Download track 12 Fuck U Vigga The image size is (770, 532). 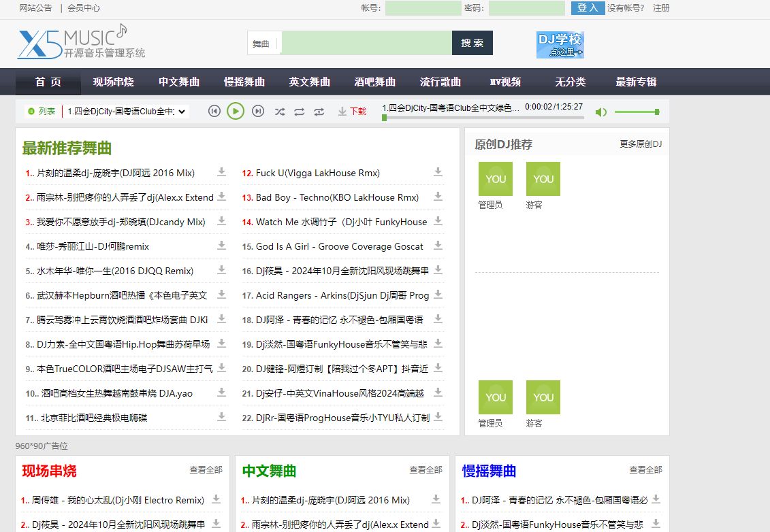point(438,171)
